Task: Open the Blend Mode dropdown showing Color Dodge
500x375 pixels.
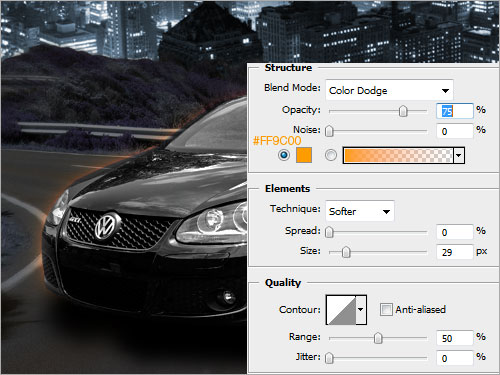Action: pos(389,90)
